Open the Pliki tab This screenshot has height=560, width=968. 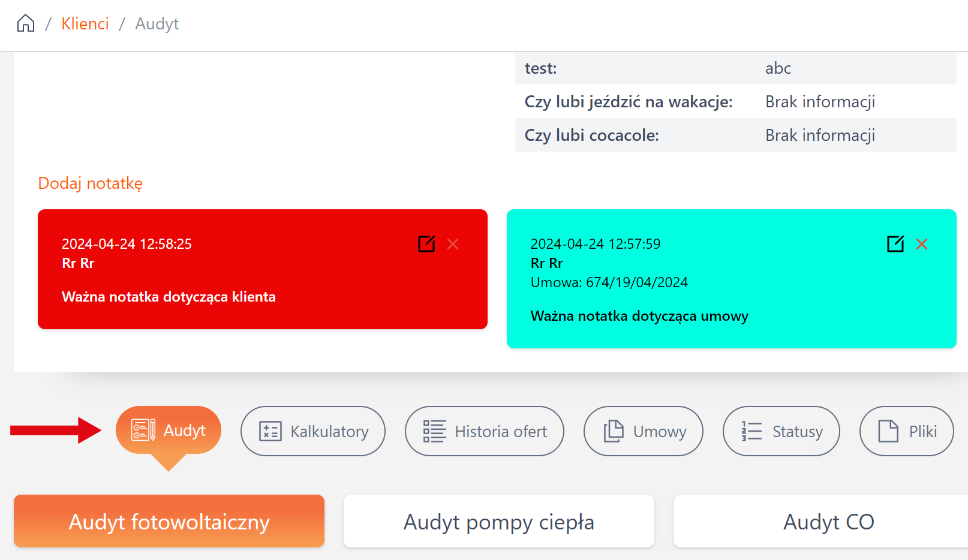point(906,431)
